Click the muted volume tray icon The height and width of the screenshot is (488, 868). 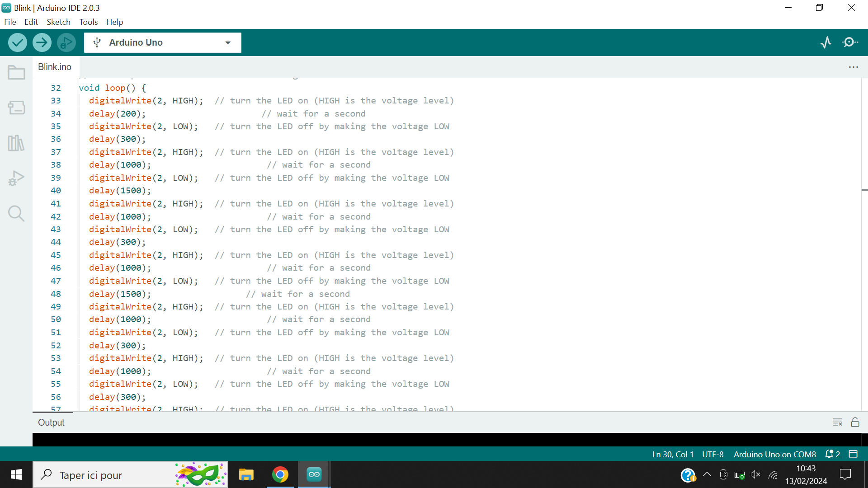(x=755, y=474)
